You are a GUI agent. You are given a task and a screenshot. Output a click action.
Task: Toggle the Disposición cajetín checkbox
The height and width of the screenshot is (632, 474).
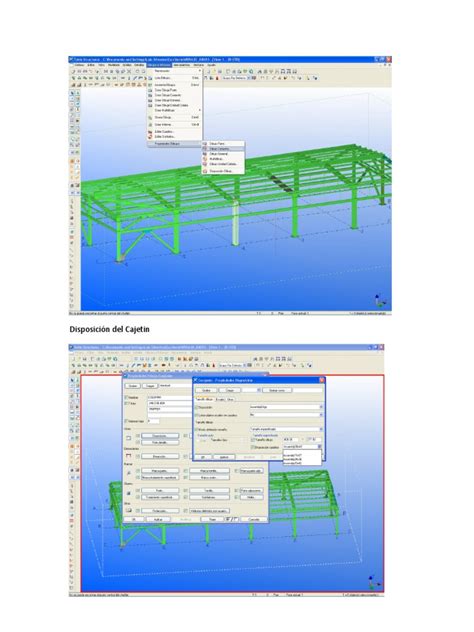coord(253,447)
